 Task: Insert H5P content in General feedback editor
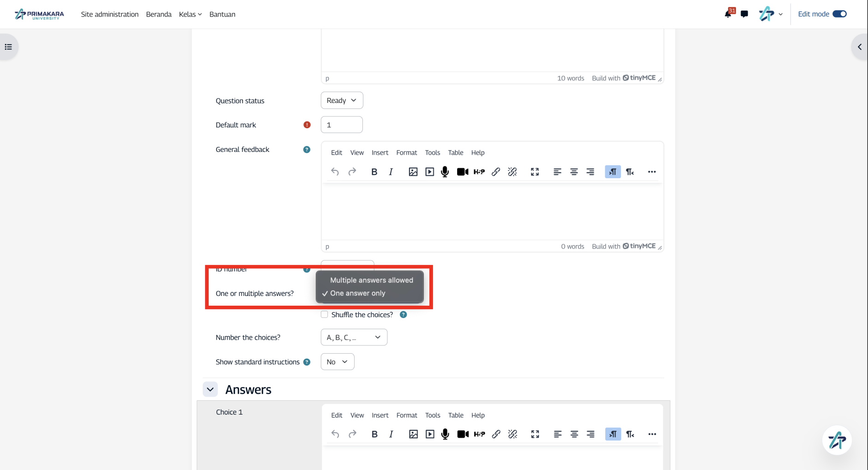click(479, 172)
